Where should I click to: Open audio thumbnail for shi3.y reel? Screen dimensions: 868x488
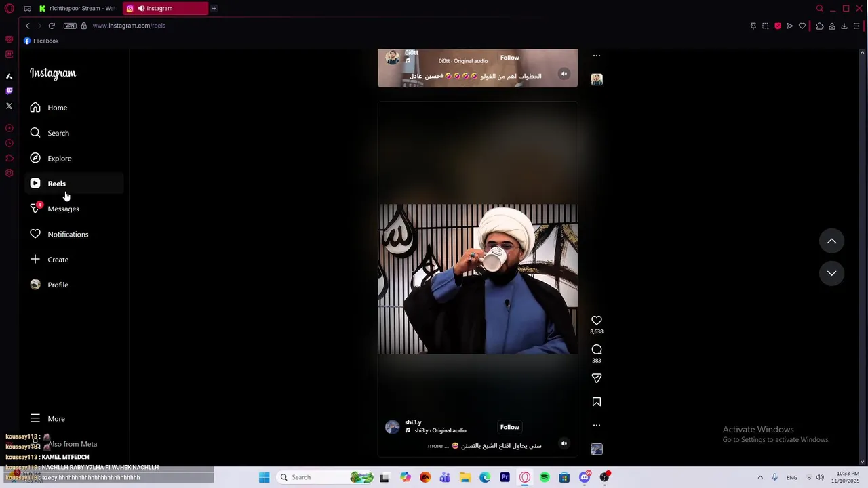[x=597, y=449]
